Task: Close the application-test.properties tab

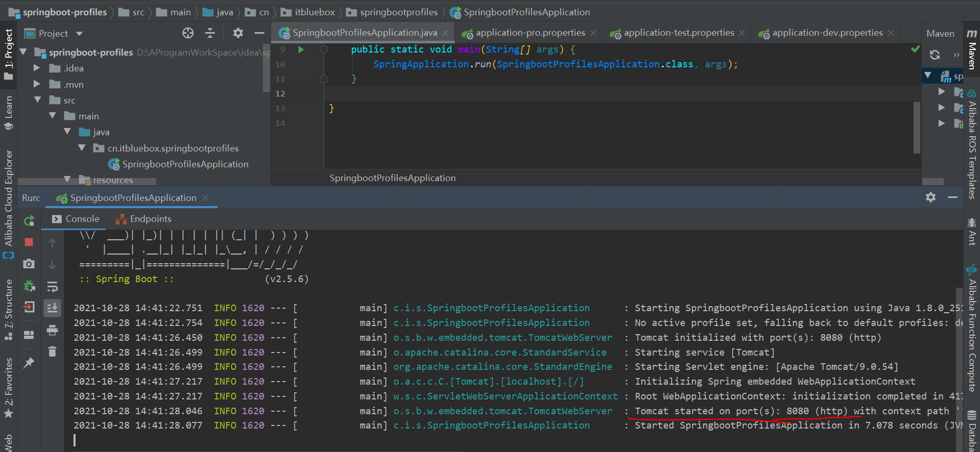Action: [x=742, y=33]
